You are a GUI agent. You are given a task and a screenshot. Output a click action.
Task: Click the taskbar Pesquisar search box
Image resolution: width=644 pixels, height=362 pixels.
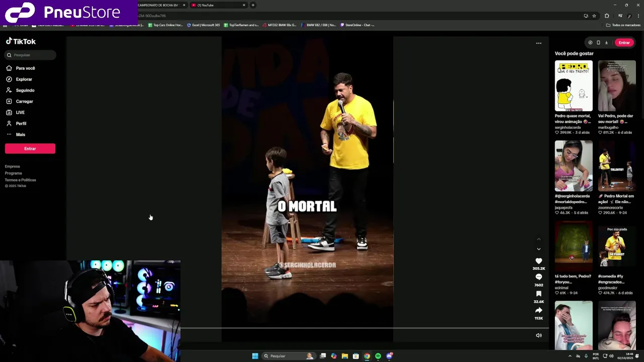coord(288,356)
